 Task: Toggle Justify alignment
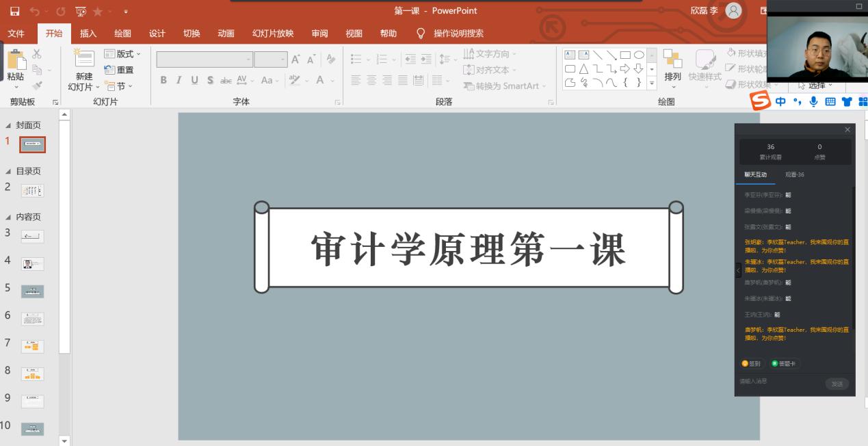click(403, 80)
